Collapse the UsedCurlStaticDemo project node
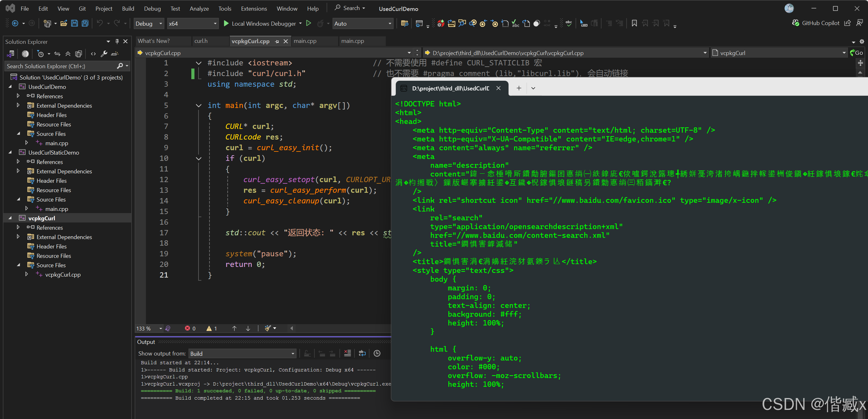 pyautogui.click(x=10, y=152)
